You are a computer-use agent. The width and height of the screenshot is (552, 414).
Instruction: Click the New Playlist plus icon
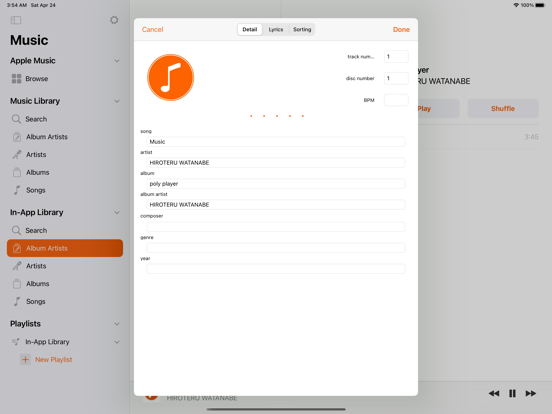25,359
